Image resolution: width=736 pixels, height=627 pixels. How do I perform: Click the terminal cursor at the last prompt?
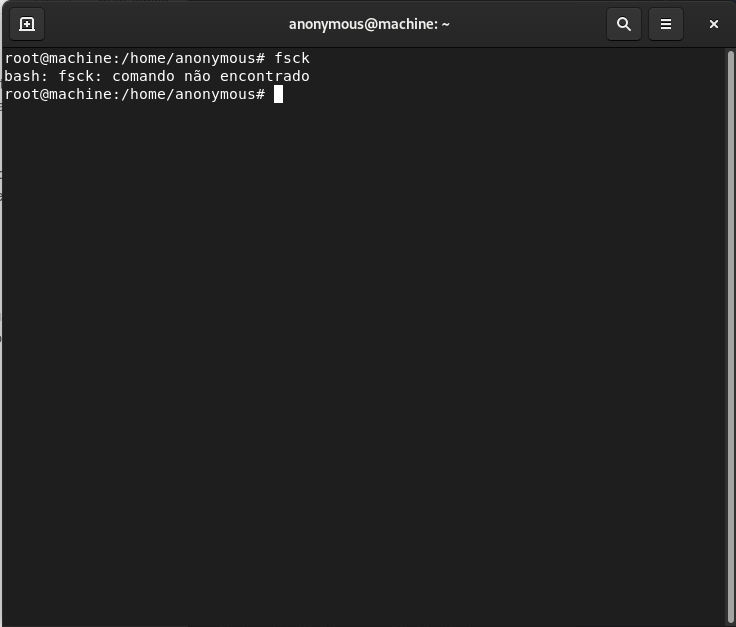(278, 94)
